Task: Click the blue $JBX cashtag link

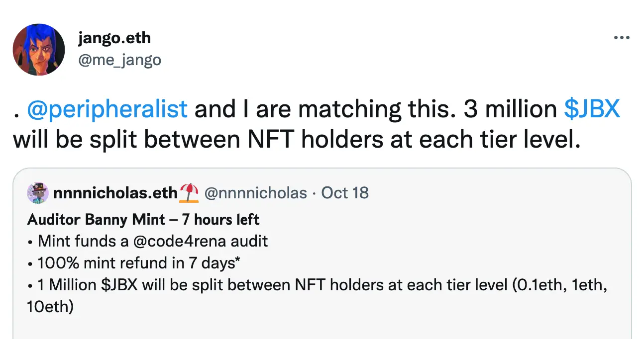Action: (592, 109)
